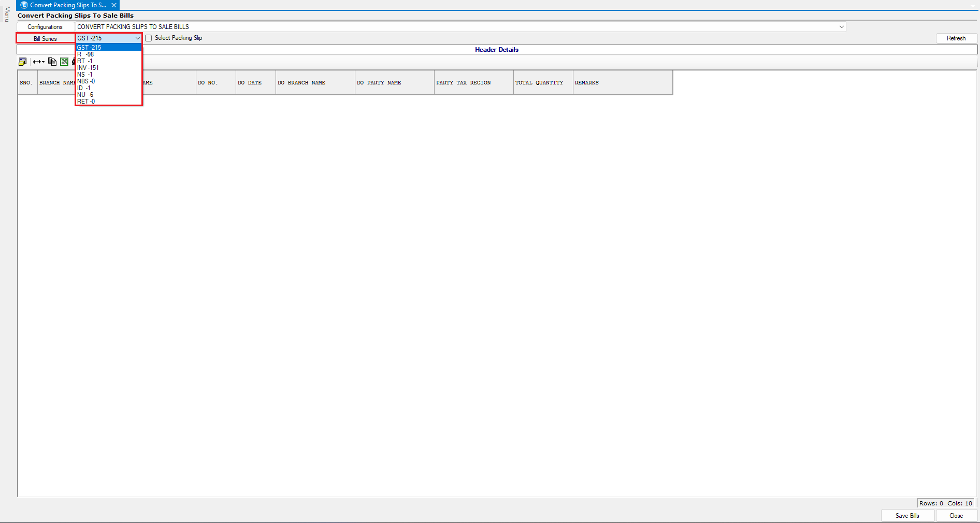Click the Refresh button
The image size is (980, 523).
956,38
